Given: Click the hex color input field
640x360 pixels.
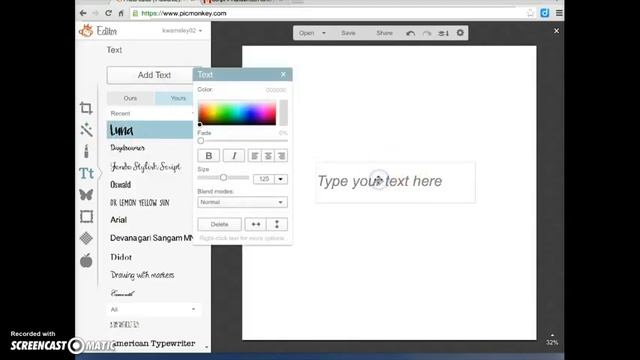Looking at the screenshot, I should point(276,90).
